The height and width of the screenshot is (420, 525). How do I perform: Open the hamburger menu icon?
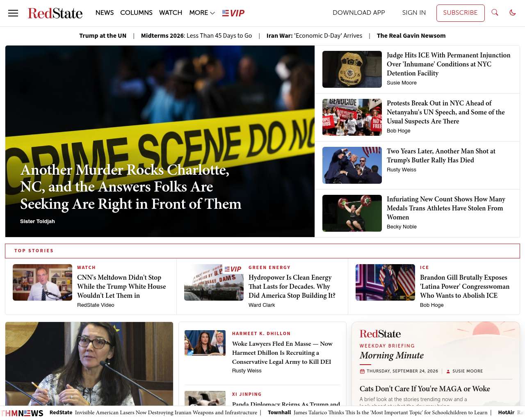point(13,13)
